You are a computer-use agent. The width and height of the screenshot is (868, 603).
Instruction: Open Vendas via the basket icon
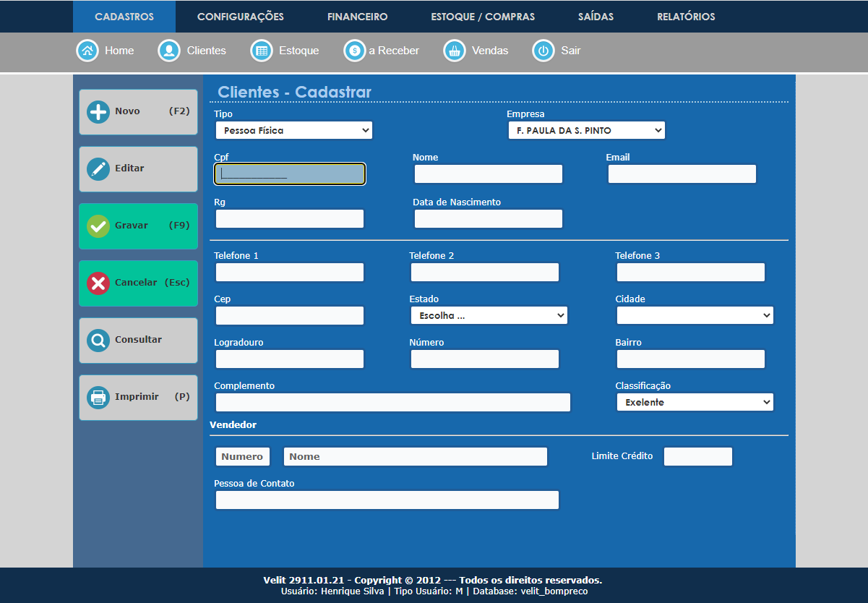click(455, 51)
